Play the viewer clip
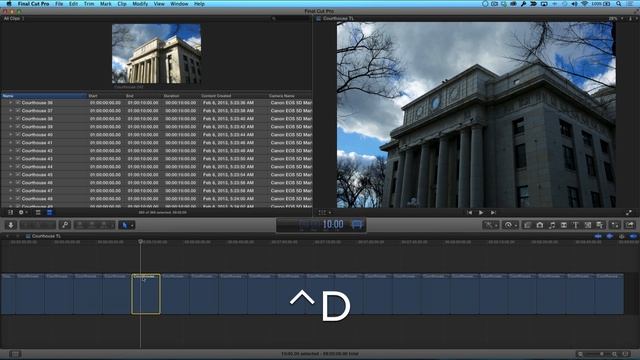Image resolution: width=640 pixels, height=360 pixels. pos(481,213)
